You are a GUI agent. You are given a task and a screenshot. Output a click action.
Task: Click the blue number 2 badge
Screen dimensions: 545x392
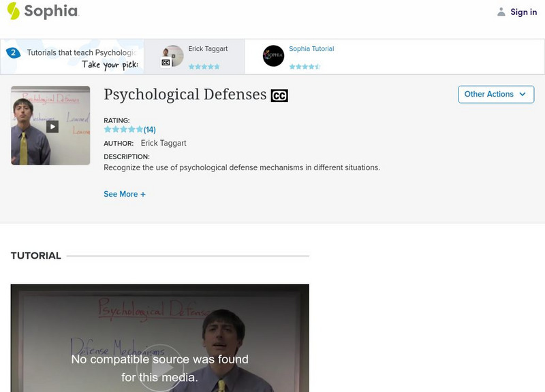[x=15, y=49]
